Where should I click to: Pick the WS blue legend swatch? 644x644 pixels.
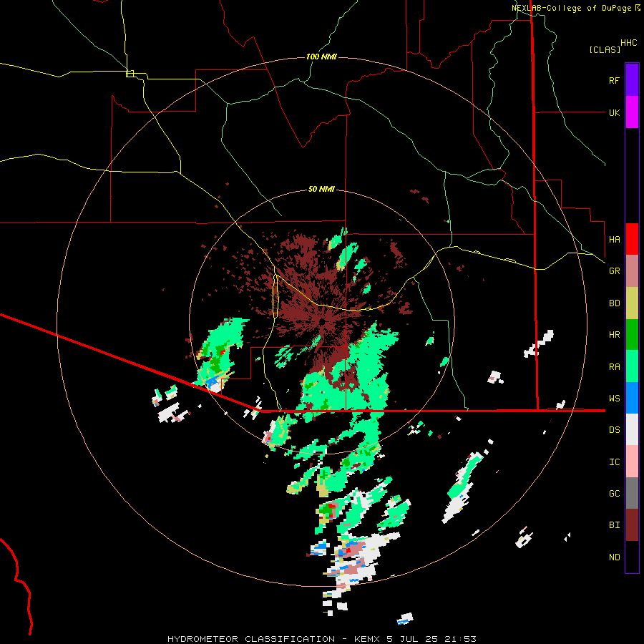pyautogui.click(x=632, y=398)
